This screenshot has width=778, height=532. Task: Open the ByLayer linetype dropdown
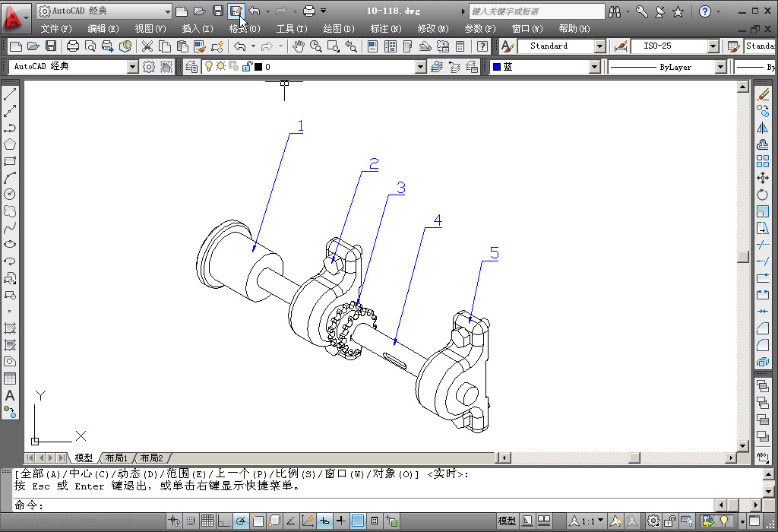click(x=722, y=66)
